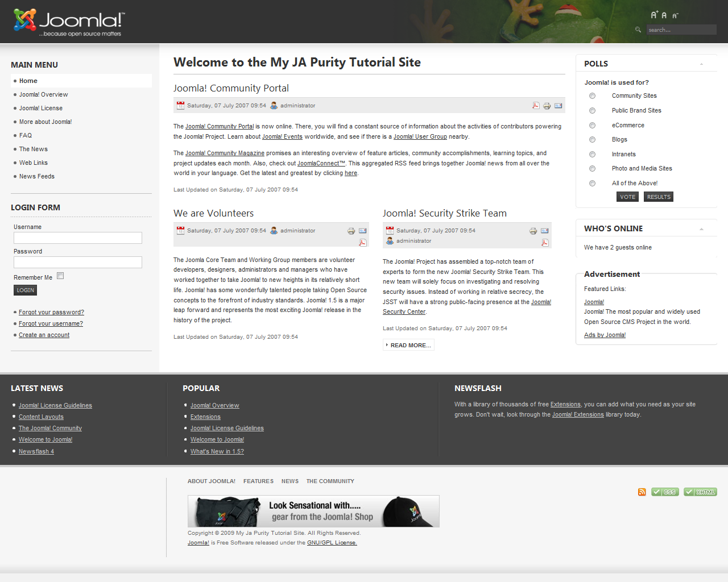Click Forgot your password? link
Image resolution: width=728 pixels, height=582 pixels.
point(51,312)
